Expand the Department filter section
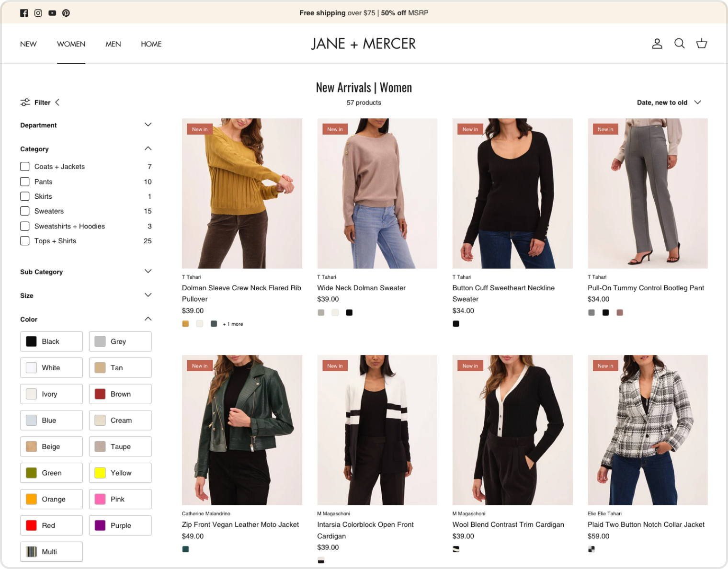728x569 pixels. [x=86, y=125]
